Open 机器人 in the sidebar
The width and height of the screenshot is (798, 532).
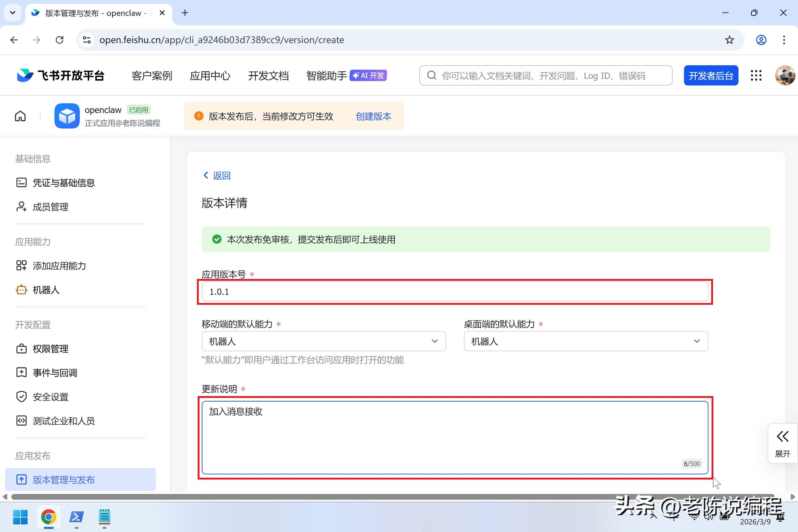pos(46,290)
